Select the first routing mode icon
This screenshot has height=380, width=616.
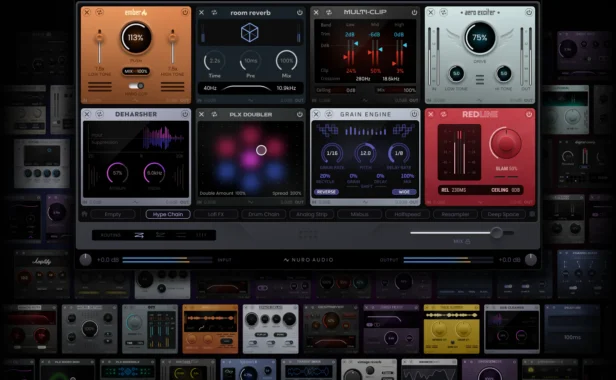(x=139, y=235)
